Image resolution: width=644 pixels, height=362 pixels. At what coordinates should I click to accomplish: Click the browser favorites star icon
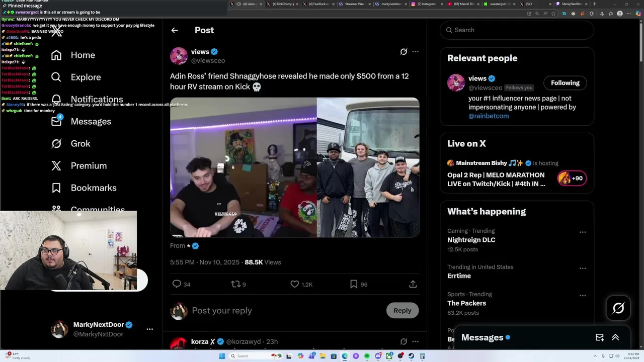553,14
